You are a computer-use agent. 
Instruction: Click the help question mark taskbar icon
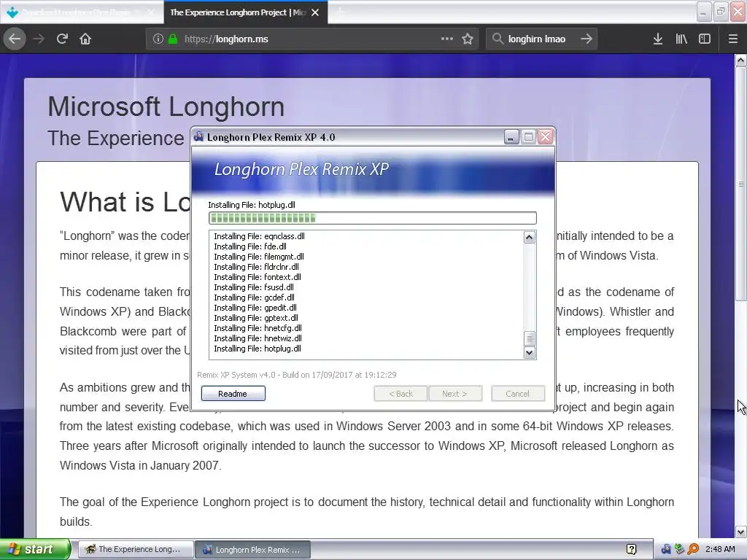(631, 549)
